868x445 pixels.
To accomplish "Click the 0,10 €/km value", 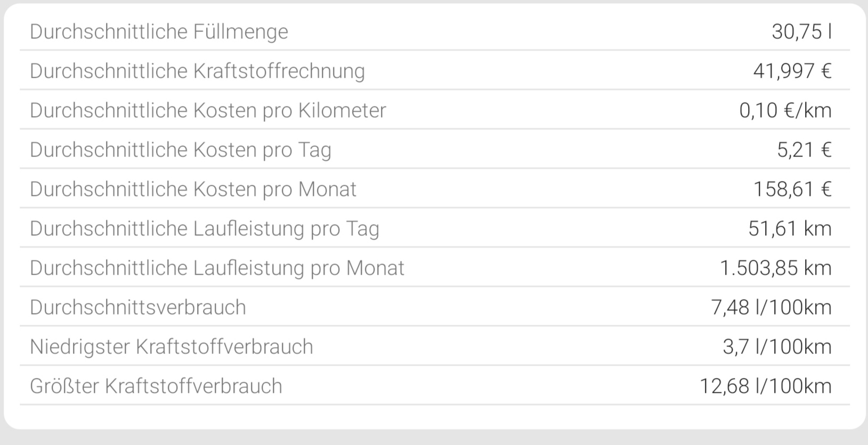I will (785, 110).
